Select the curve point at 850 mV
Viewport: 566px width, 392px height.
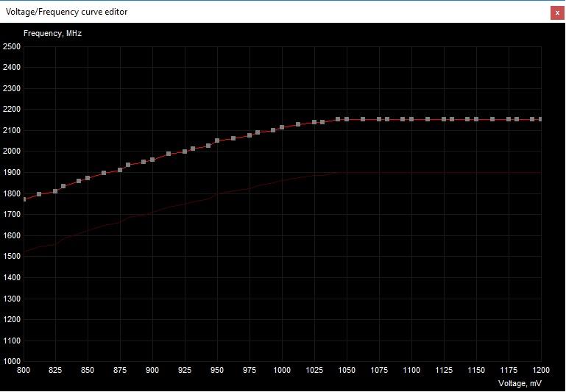88,178
